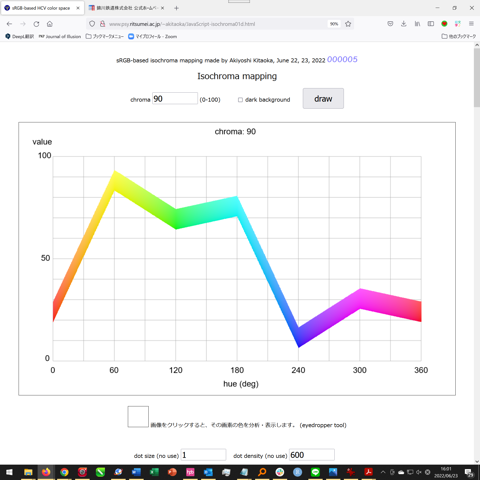Open Microsoft Excel from taskbar

click(x=154, y=472)
